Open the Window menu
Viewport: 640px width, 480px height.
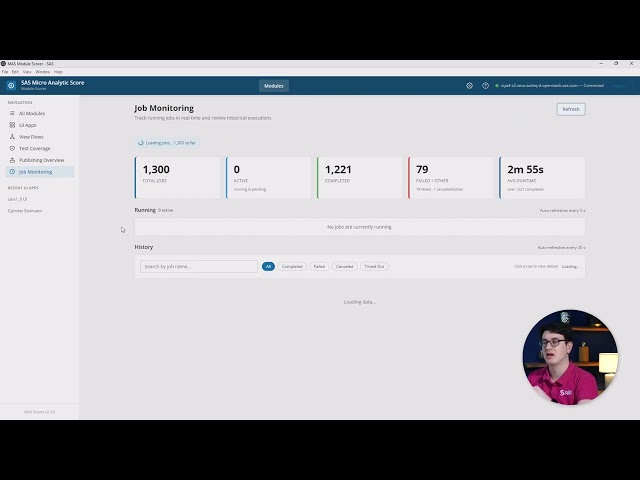42,72
